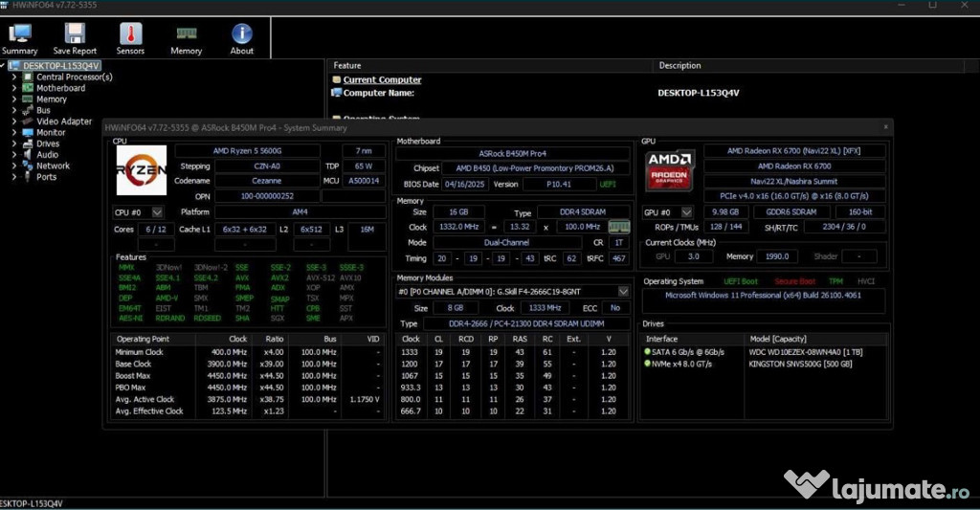Click the AMD Ryzen 5 5600G name field
The width and height of the screenshot is (980, 510).
coord(248,151)
